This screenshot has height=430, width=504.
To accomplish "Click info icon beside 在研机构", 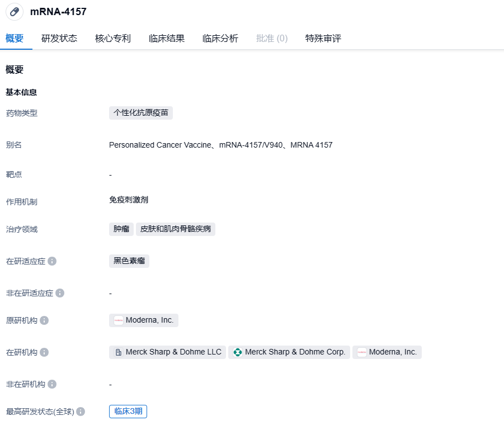I will coord(44,352).
